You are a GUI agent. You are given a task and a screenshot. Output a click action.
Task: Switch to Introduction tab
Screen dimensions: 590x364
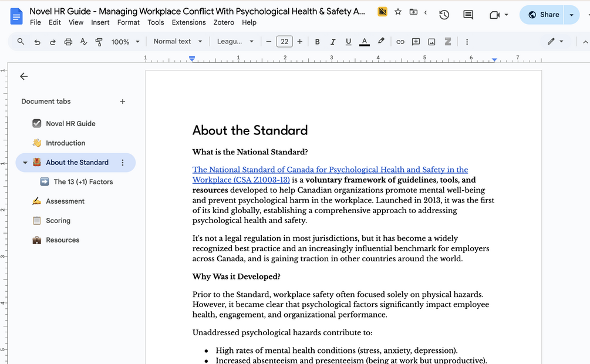pos(66,143)
